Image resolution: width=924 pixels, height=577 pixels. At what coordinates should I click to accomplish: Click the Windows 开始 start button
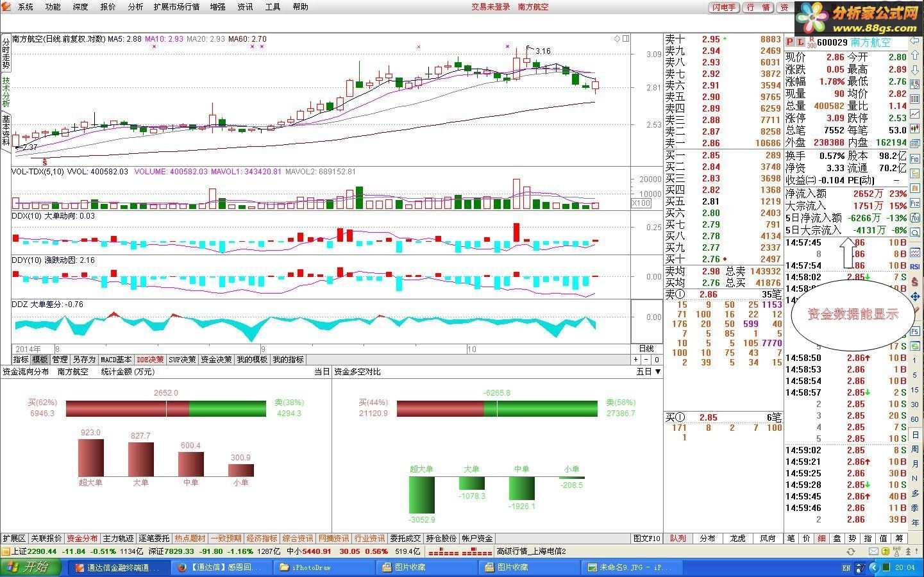coord(32,567)
